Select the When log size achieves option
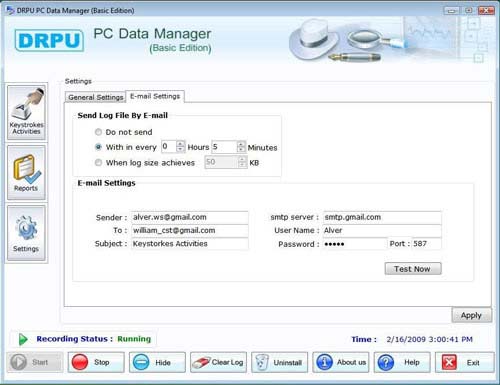This screenshot has height=385, width=500. point(98,162)
